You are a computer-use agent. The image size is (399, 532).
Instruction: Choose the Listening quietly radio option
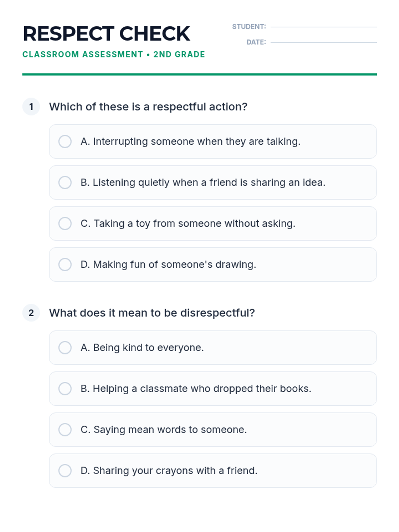click(x=65, y=182)
